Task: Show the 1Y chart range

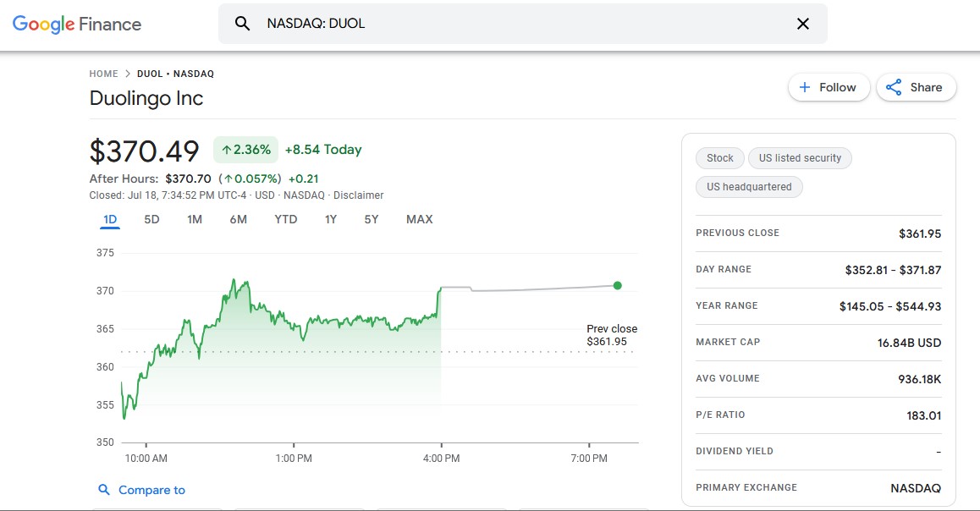Action: [x=331, y=219]
